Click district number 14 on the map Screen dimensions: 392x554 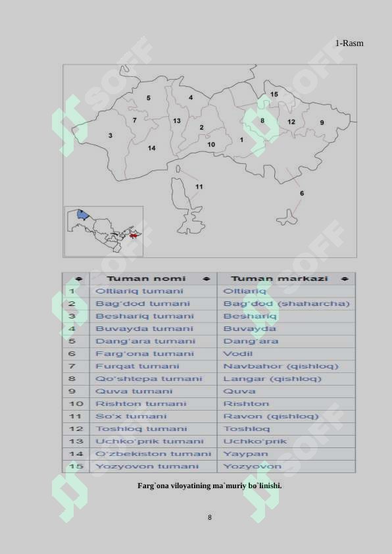pyautogui.click(x=151, y=148)
